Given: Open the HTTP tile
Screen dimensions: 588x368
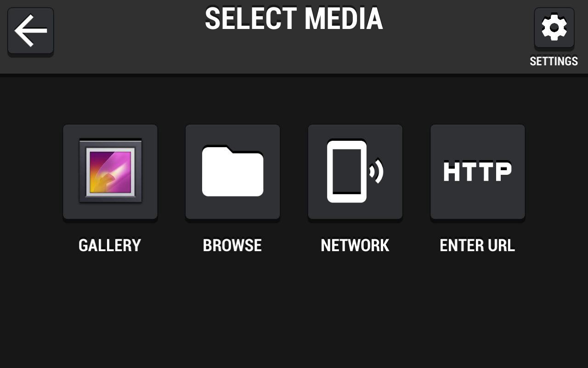Looking at the screenshot, I should pyautogui.click(x=478, y=172).
